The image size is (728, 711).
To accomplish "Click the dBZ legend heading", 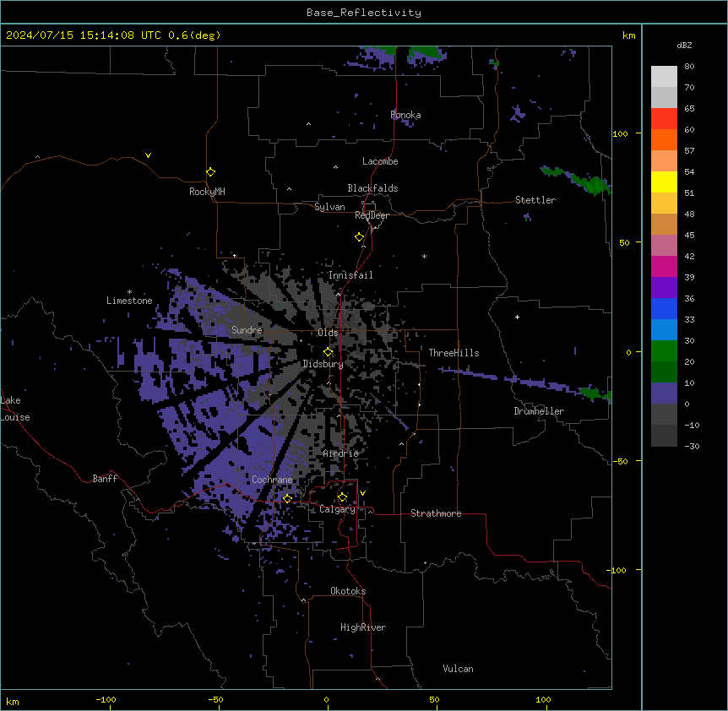I will point(684,46).
